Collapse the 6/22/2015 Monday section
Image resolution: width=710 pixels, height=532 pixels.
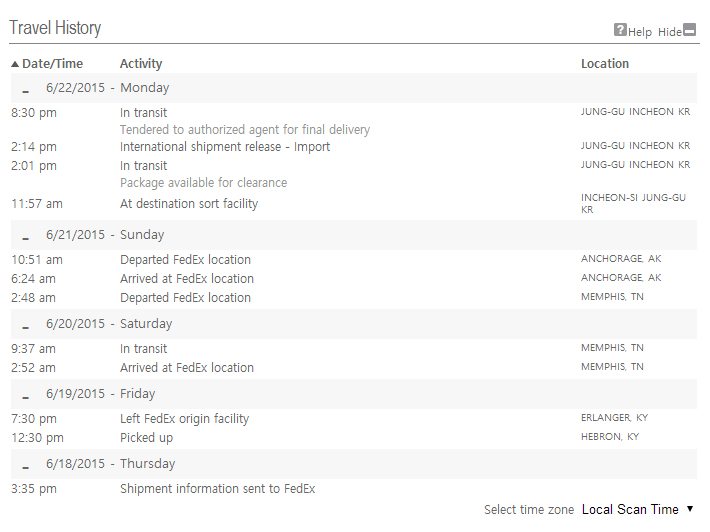coord(26,90)
